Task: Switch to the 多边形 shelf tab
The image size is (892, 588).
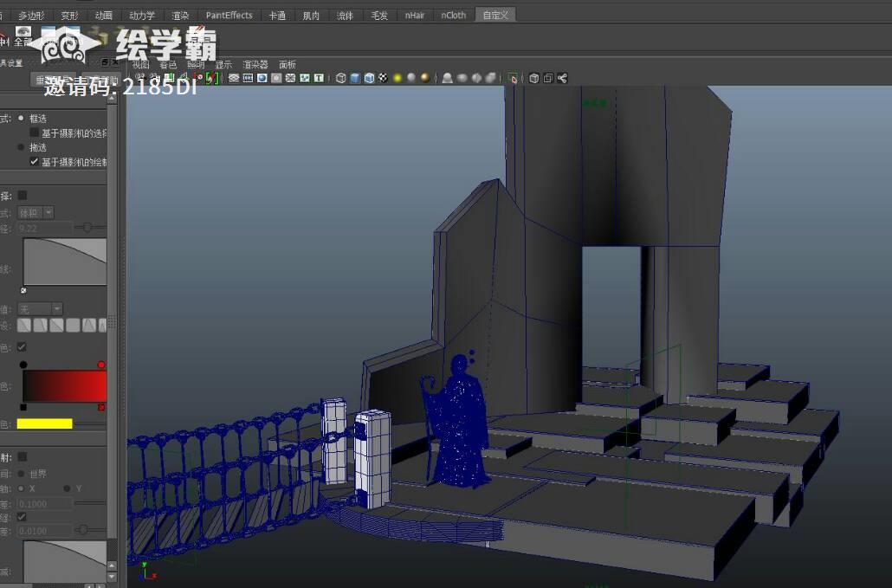Action: [31, 16]
